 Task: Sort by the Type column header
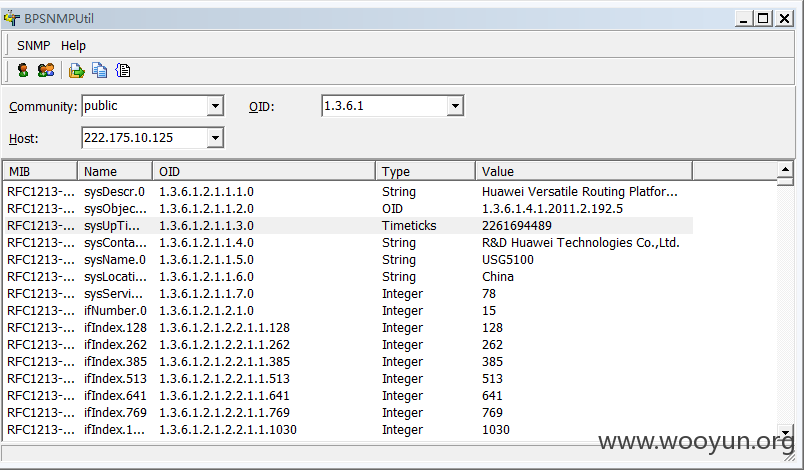426,171
